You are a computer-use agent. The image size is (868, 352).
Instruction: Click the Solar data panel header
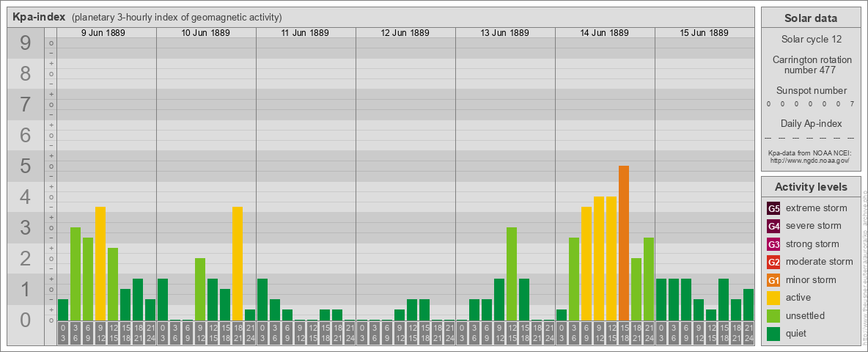(812, 18)
